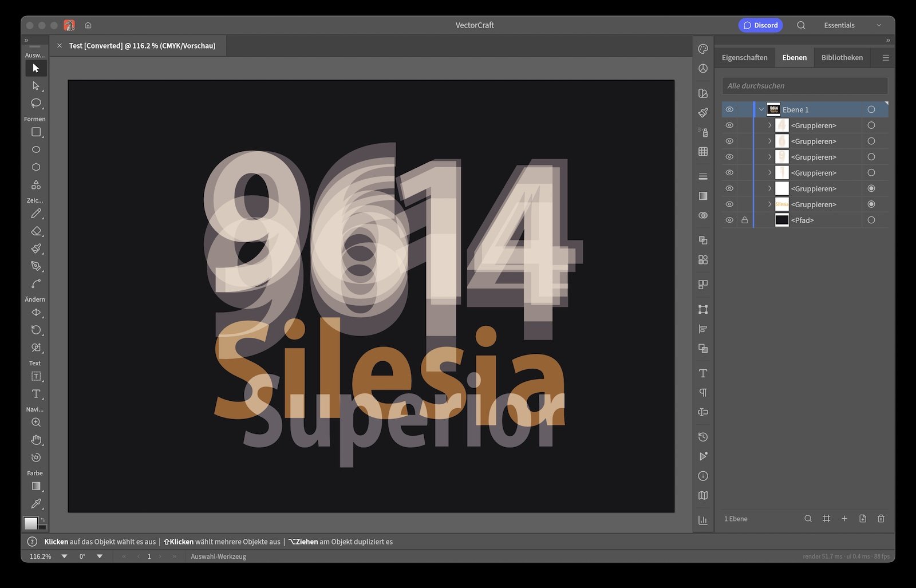Select the Type tool in toolbar

tap(36, 394)
